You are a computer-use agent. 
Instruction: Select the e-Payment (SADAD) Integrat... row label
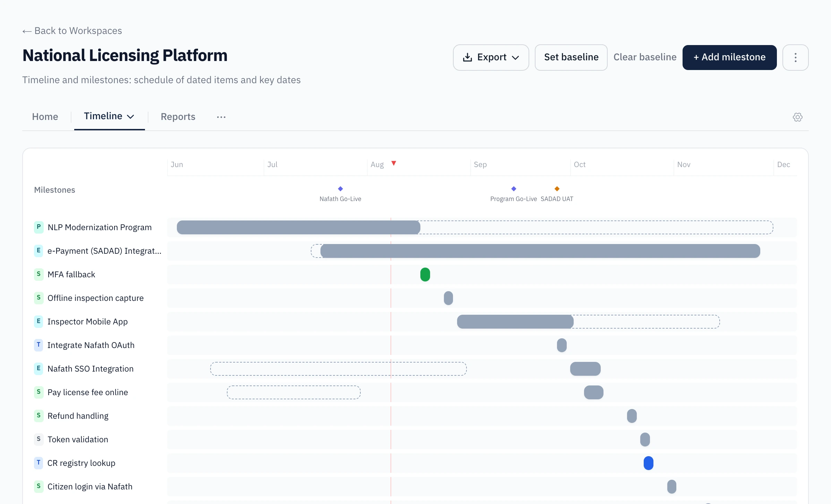(x=104, y=251)
